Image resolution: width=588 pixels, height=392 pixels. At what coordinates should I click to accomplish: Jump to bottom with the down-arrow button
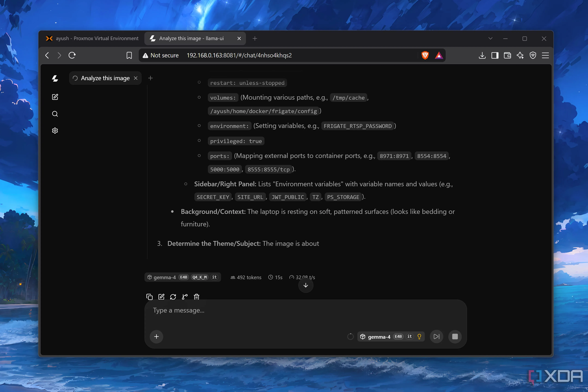[x=306, y=285]
